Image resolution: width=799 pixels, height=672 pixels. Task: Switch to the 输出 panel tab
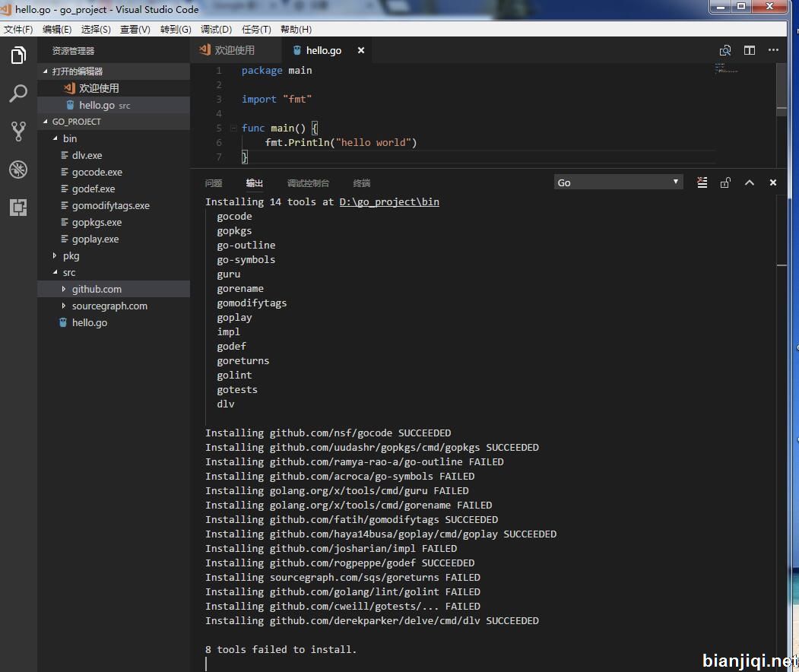[x=254, y=183]
